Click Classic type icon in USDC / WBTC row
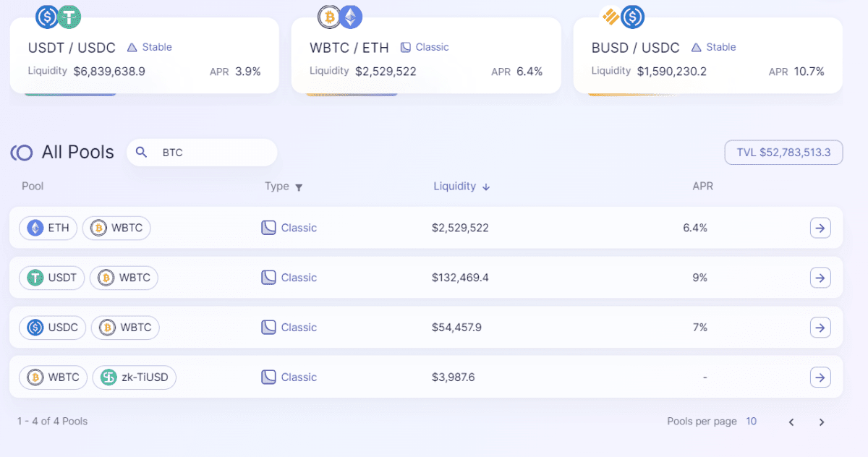The height and width of the screenshot is (457, 868). 268,328
